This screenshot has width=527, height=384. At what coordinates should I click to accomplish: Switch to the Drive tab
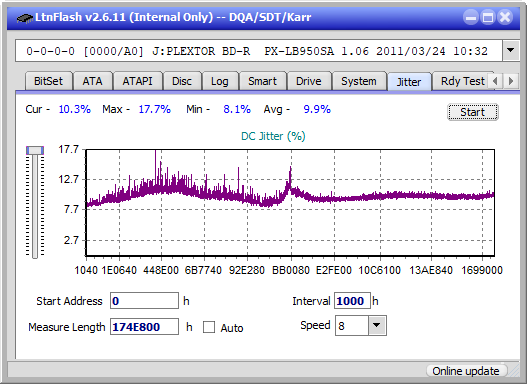click(x=309, y=81)
